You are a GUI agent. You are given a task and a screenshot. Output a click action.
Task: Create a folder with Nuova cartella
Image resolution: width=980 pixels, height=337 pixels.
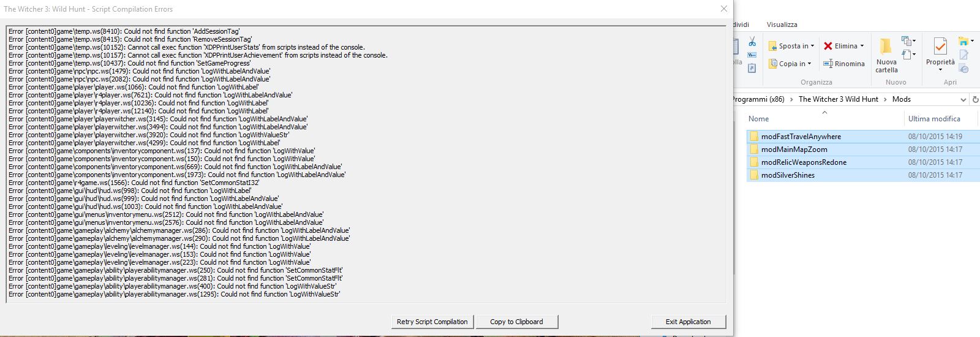coord(886,56)
